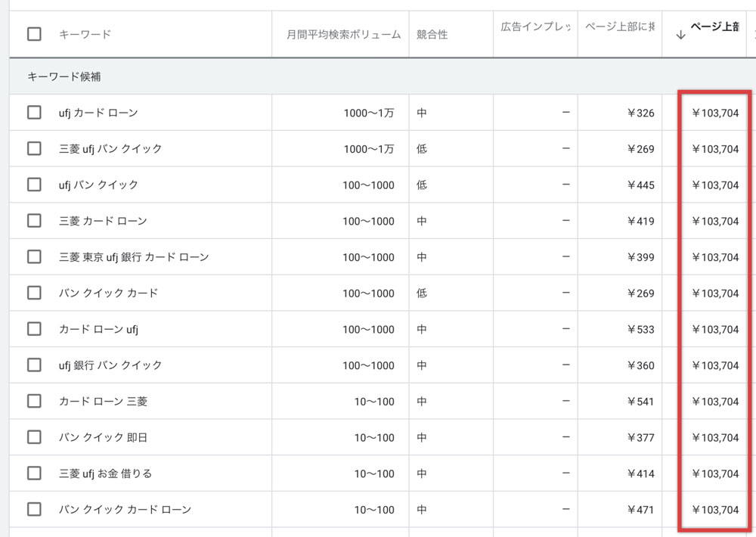The height and width of the screenshot is (537, 756).
Task: Check the box for ufj カード ローン
Action: click(x=34, y=113)
